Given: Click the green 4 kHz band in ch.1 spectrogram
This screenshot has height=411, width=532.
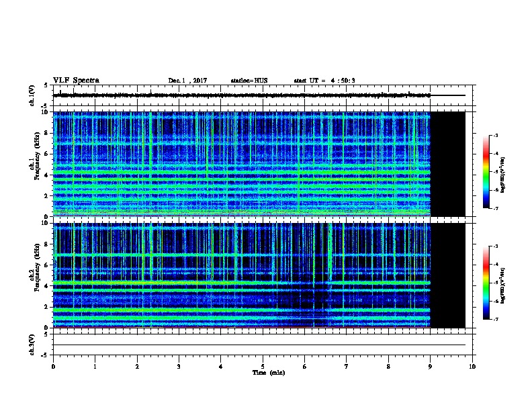Looking at the screenshot, I should tap(242, 173).
